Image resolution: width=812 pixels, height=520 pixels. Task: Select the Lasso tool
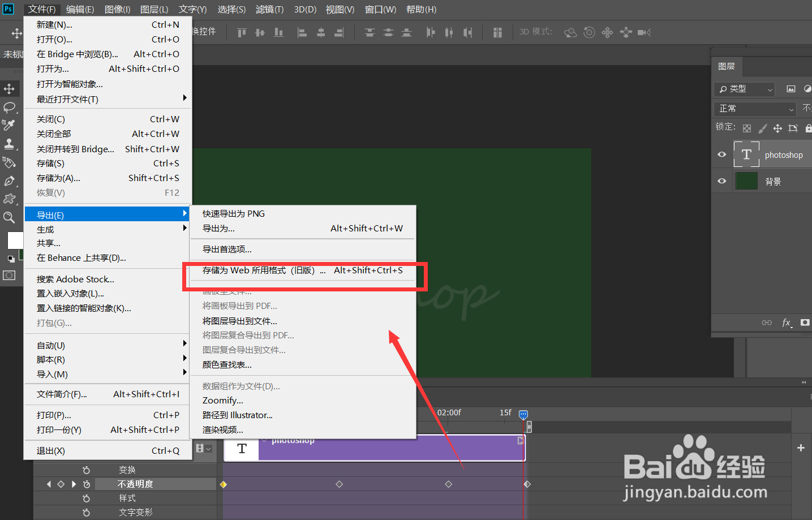10,107
